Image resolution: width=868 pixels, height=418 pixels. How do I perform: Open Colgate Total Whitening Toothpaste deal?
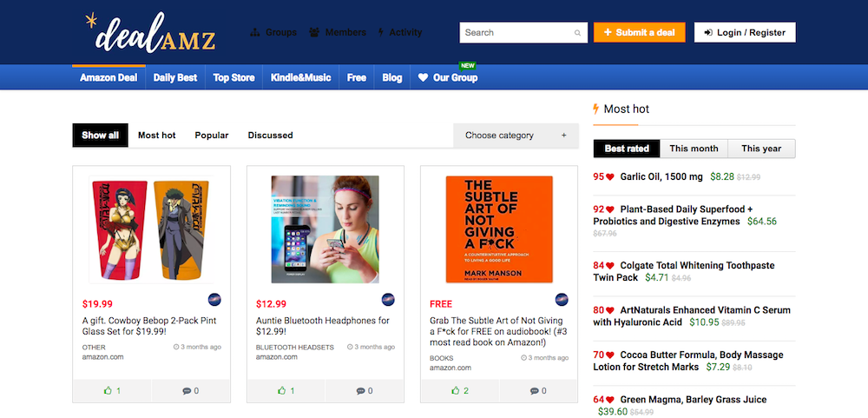point(684,271)
